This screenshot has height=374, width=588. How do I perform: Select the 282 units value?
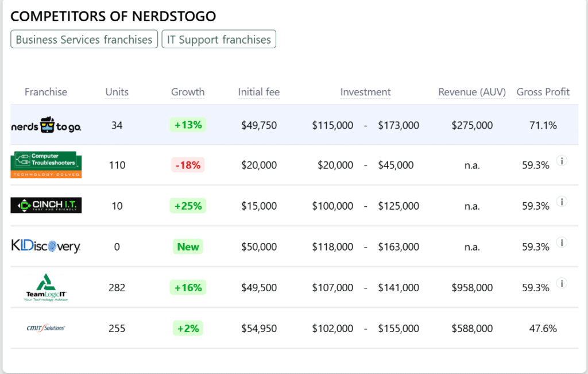click(x=117, y=288)
